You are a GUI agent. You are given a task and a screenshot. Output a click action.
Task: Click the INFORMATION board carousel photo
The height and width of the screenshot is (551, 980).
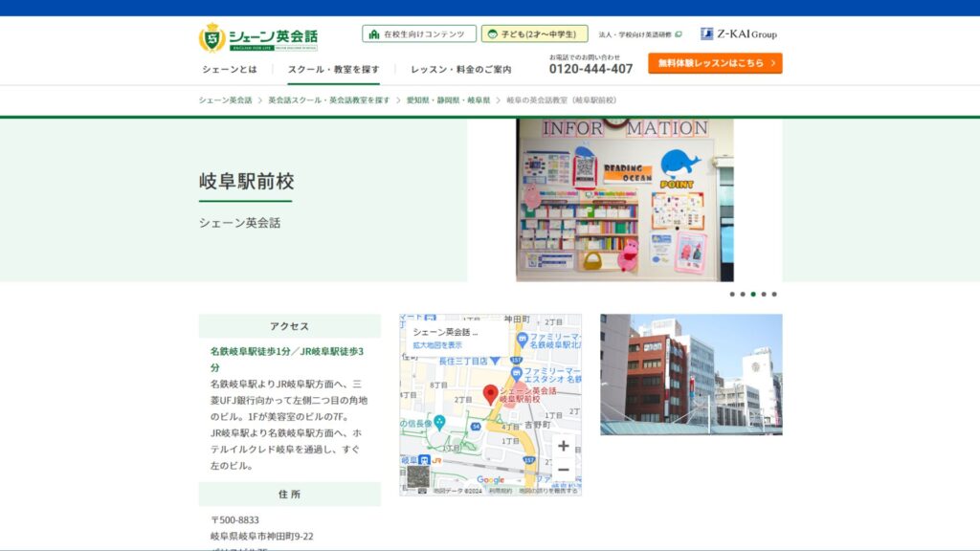tap(625, 200)
